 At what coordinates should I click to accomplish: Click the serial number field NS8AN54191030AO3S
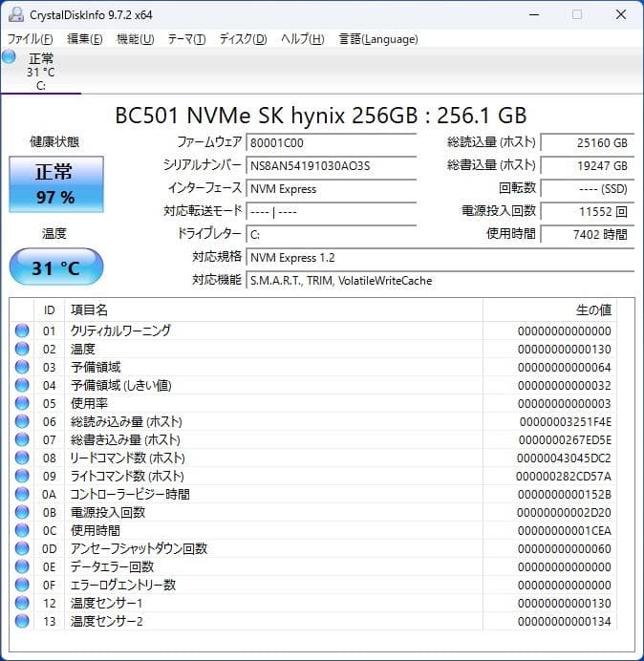tap(331, 165)
